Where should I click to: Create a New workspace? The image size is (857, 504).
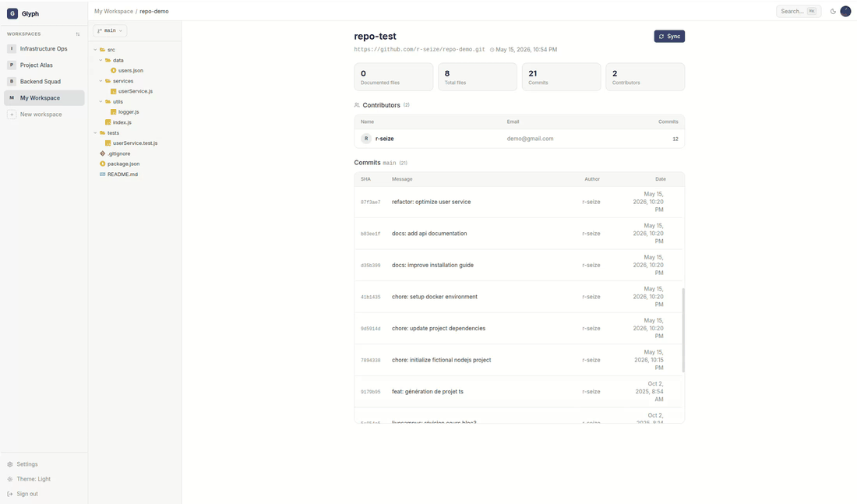click(x=44, y=115)
